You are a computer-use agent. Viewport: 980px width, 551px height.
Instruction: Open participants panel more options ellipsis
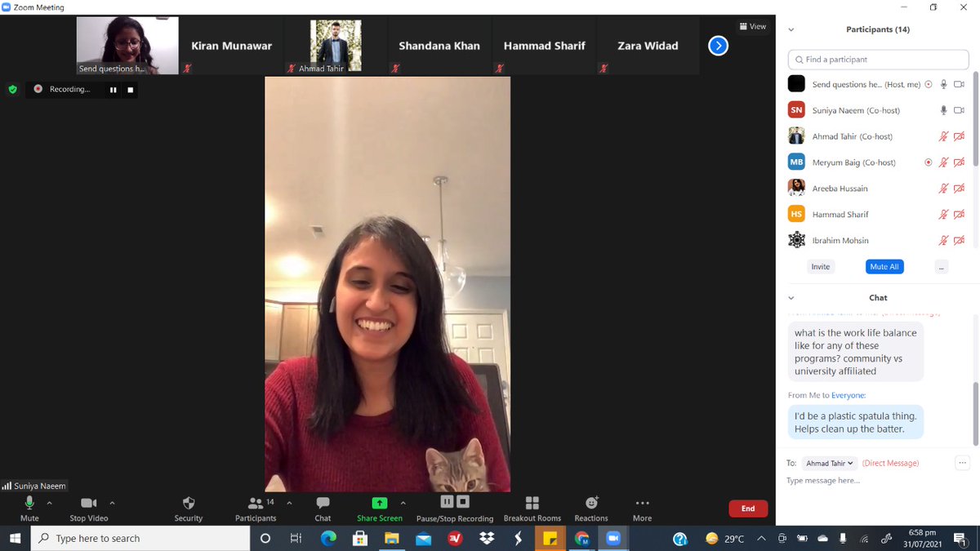[942, 267]
